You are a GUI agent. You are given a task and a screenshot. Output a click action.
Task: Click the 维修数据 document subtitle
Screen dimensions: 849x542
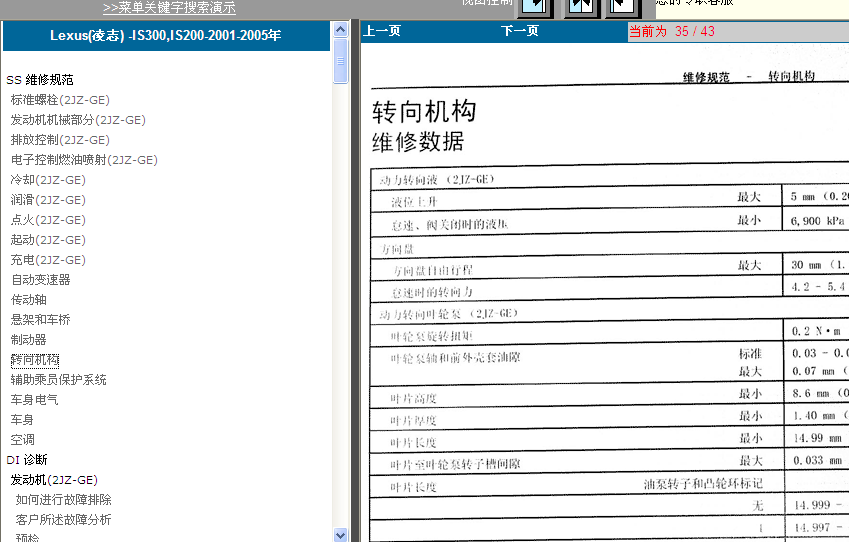click(418, 142)
